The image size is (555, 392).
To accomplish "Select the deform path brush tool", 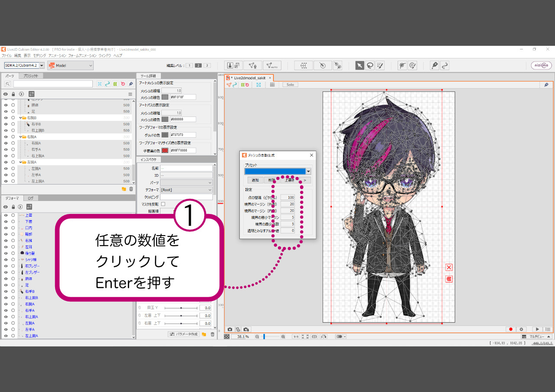I will coord(412,65).
